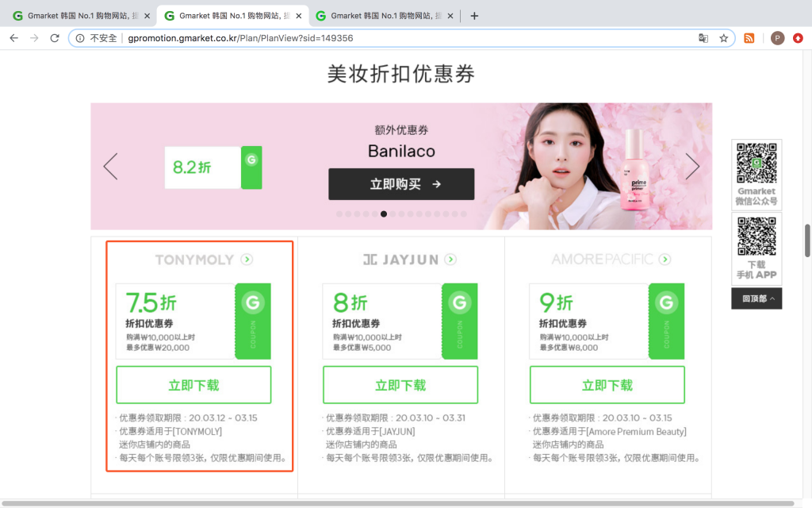Click the 7.5折 coupon card
Viewport: 812px width, 508px height.
pyautogui.click(x=193, y=321)
